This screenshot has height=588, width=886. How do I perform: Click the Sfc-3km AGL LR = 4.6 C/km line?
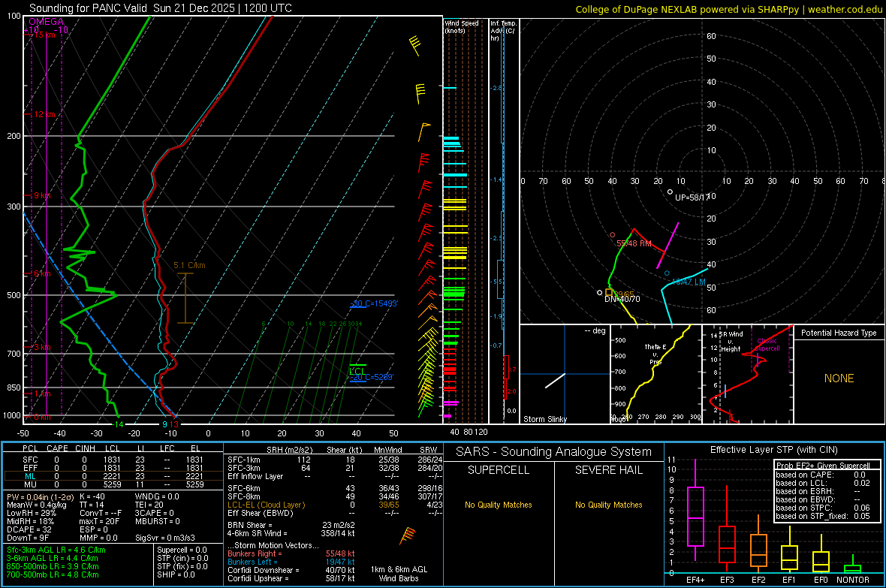click(56, 550)
